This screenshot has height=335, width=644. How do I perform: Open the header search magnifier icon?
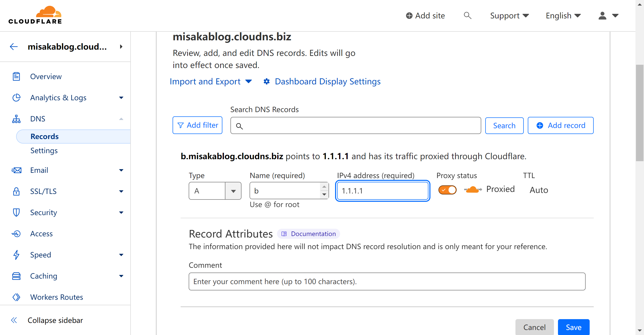pyautogui.click(x=467, y=16)
